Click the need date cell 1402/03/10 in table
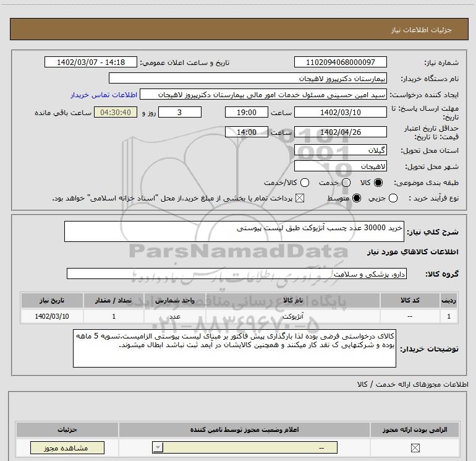The height and width of the screenshot is (461, 476). [x=52, y=316]
